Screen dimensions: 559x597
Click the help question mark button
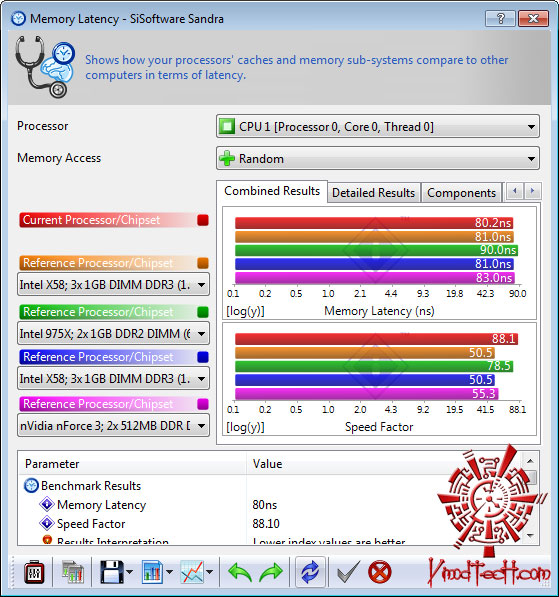(x=500, y=18)
